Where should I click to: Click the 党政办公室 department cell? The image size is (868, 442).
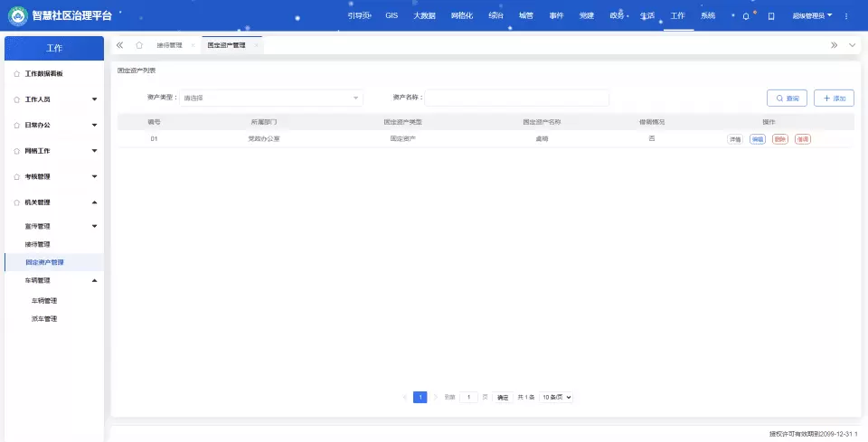pos(264,139)
